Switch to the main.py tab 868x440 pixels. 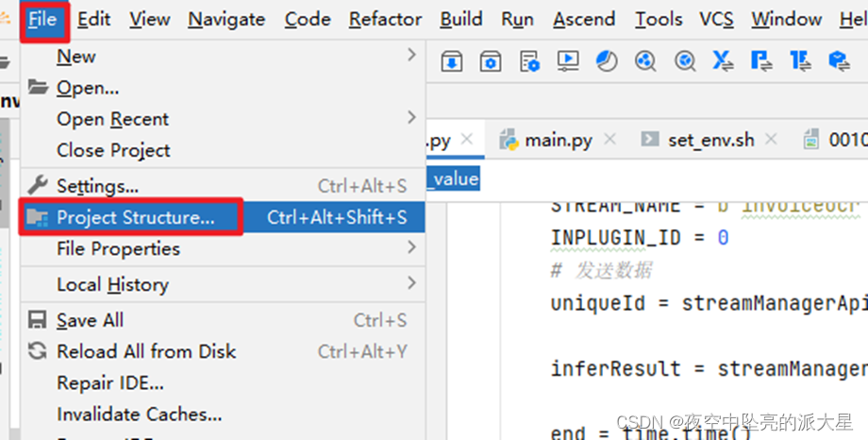[558, 140]
